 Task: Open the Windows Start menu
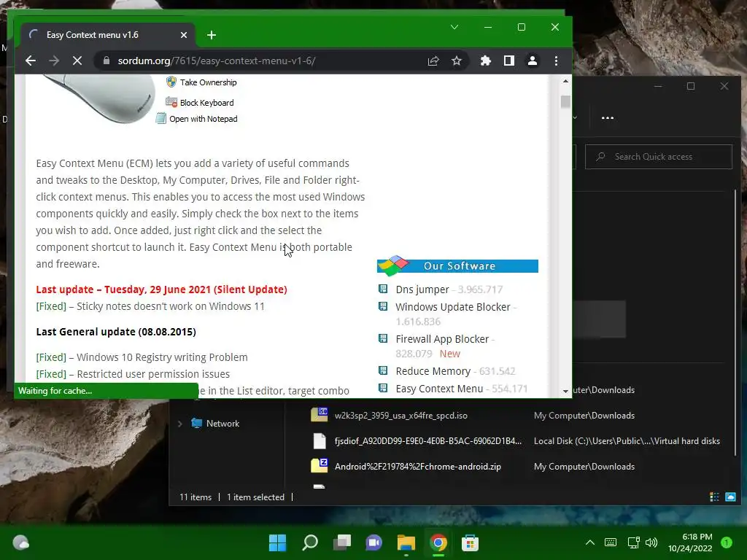[277, 542]
